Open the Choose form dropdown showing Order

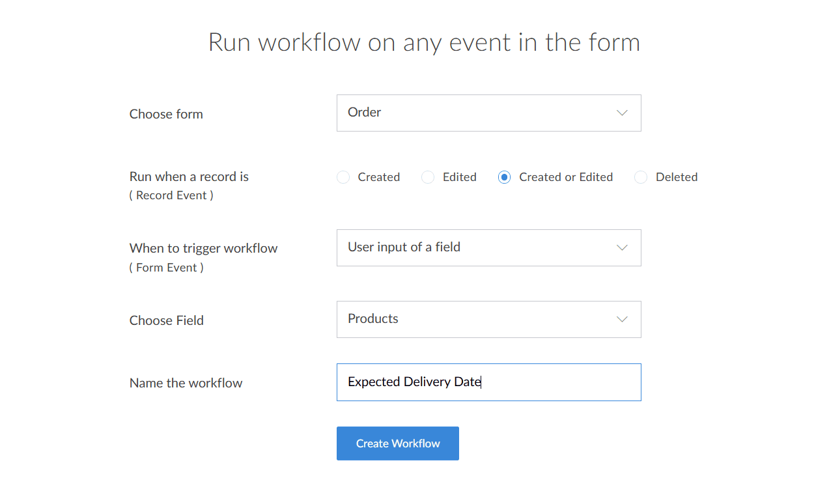coord(488,113)
